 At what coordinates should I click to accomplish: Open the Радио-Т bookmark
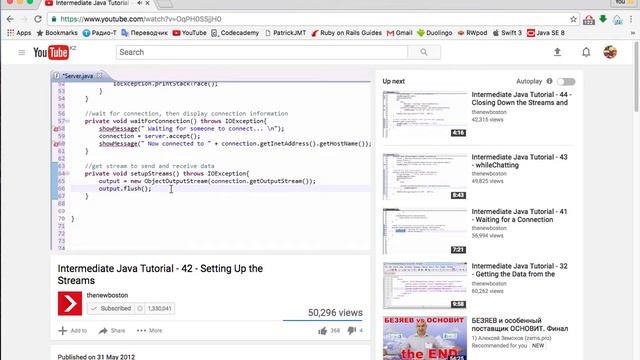coord(100,33)
